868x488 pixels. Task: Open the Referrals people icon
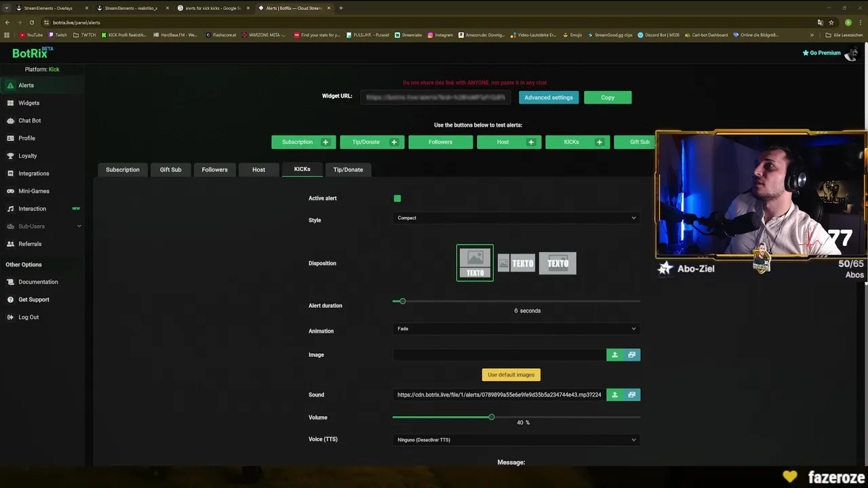10,244
